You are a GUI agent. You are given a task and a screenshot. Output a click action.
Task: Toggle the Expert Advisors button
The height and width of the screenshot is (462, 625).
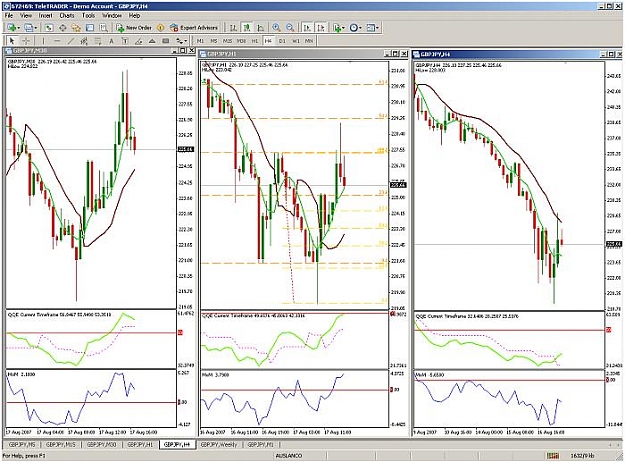click(194, 28)
